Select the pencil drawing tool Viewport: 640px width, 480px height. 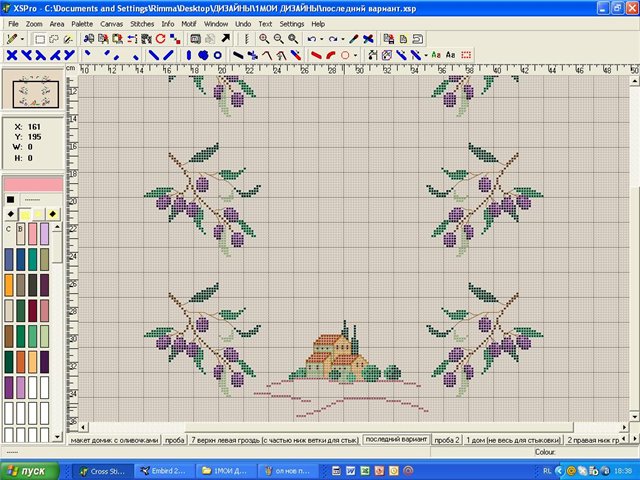coord(10,38)
